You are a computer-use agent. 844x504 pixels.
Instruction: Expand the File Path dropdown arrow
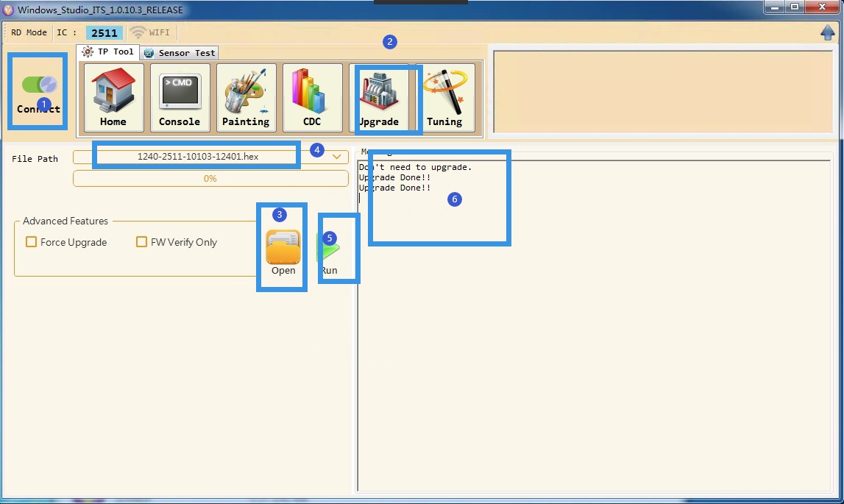[x=337, y=157]
